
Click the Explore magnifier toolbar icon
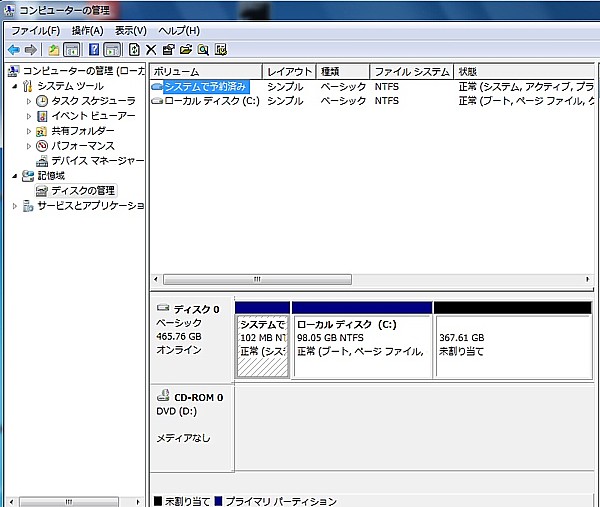tap(203, 50)
